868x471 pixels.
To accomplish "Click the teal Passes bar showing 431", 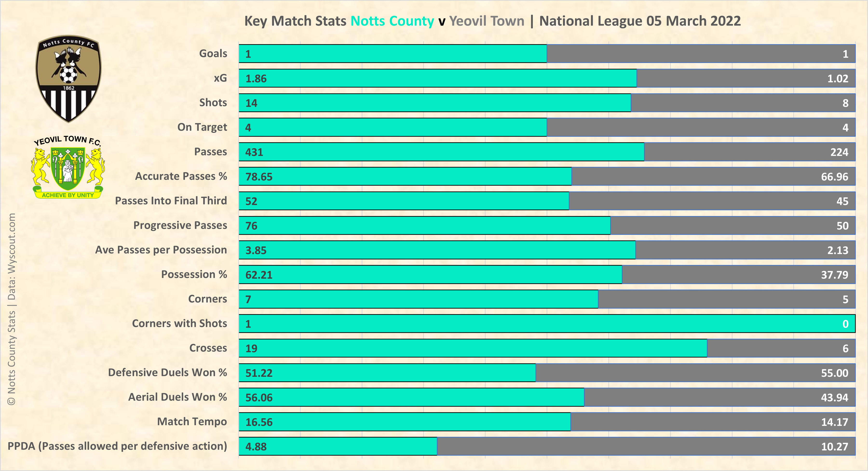I will click(441, 152).
